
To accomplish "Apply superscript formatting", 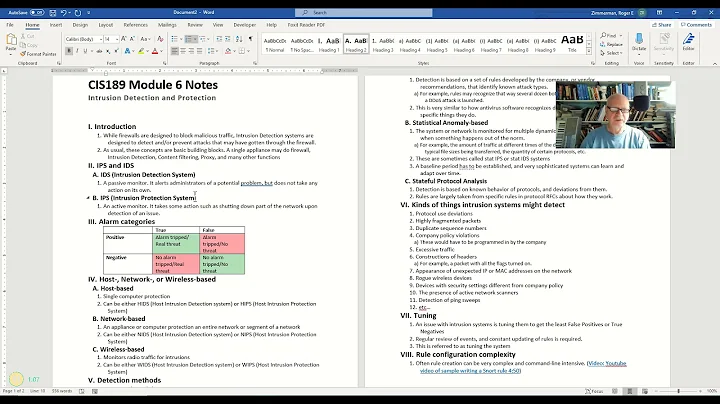I will point(116,51).
